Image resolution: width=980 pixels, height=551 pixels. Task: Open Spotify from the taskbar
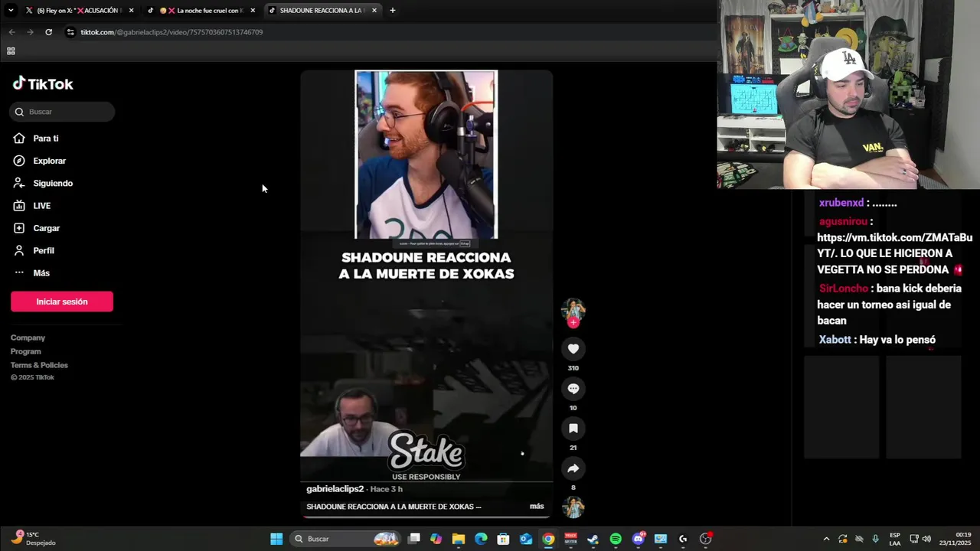click(x=616, y=539)
